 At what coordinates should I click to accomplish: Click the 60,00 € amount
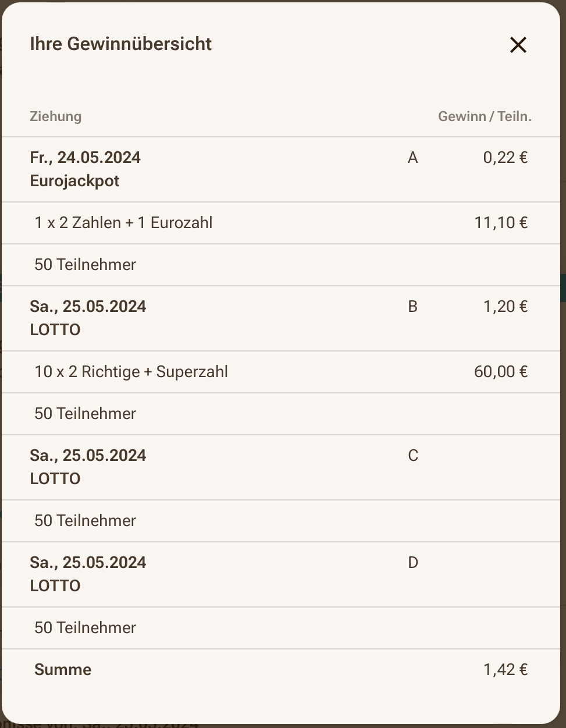(501, 372)
